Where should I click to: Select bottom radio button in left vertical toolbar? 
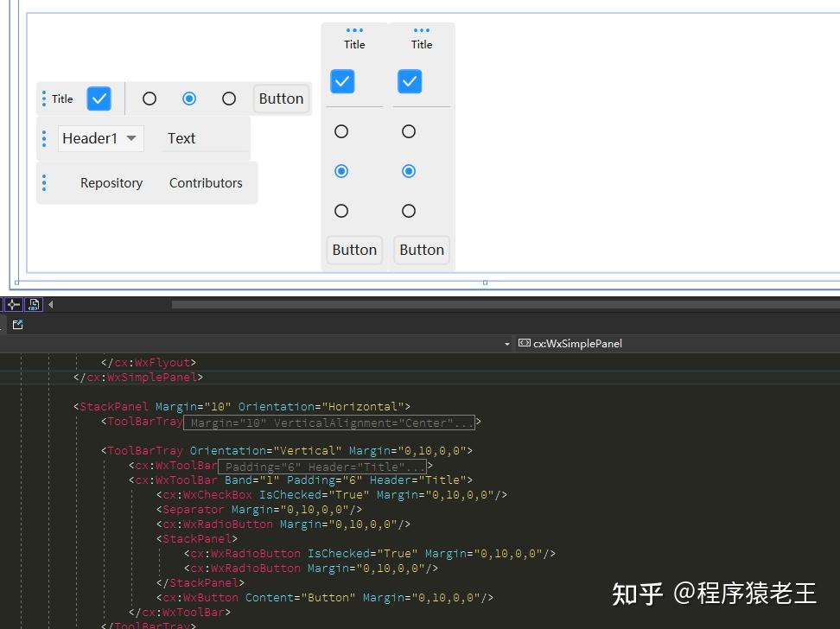pos(341,211)
